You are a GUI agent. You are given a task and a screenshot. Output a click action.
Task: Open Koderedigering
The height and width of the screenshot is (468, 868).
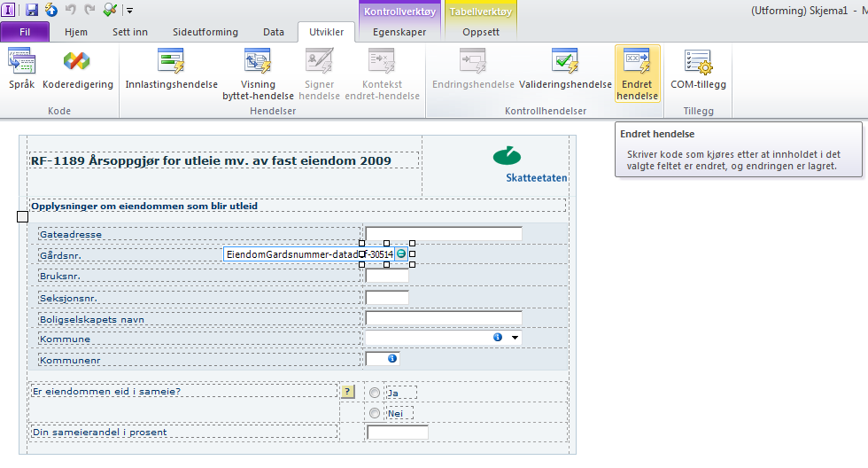click(78, 68)
